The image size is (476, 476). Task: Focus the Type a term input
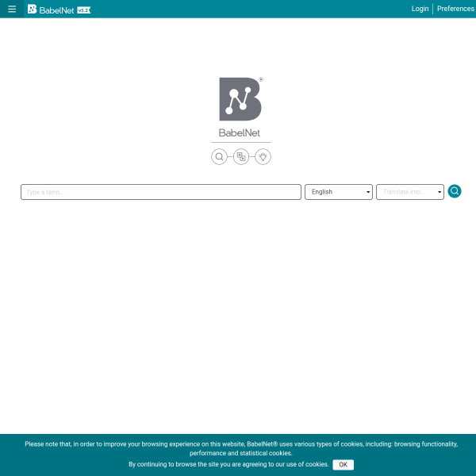pos(161,192)
